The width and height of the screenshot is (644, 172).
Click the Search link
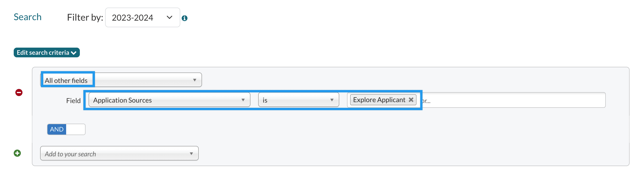pyautogui.click(x=27, y=17)
